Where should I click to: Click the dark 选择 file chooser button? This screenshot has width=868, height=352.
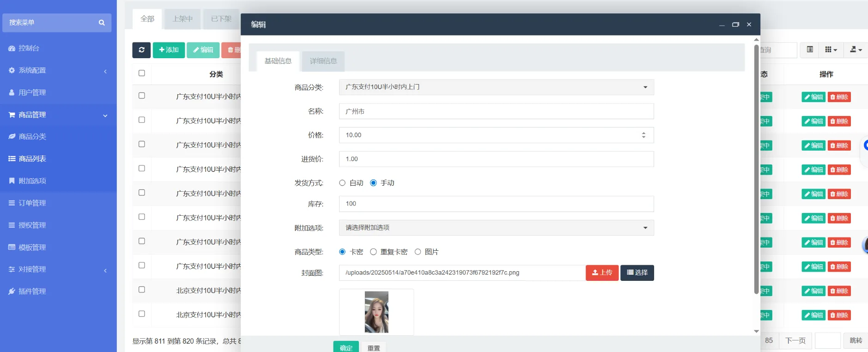pyautogui.click(x=637, y=273)
